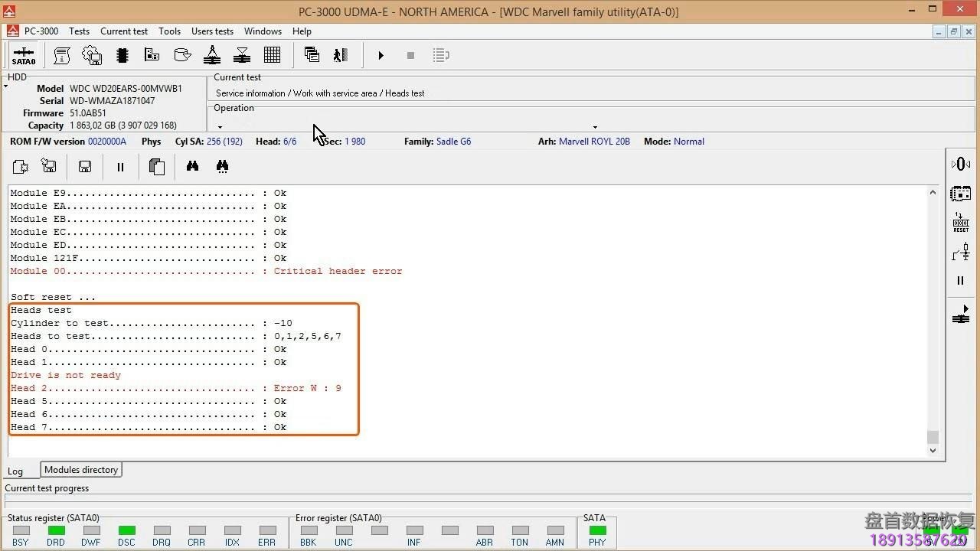Toggle the power switch circuit icon in the right sidebar

tap(961, 252)
